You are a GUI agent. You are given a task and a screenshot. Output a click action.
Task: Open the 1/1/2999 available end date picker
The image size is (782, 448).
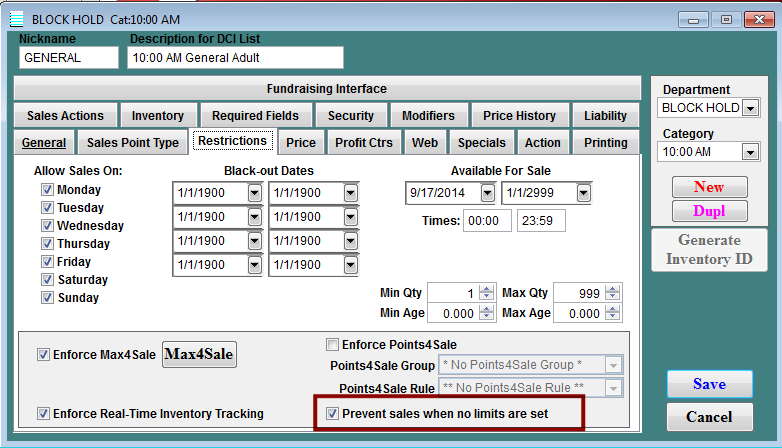point(584,193)
